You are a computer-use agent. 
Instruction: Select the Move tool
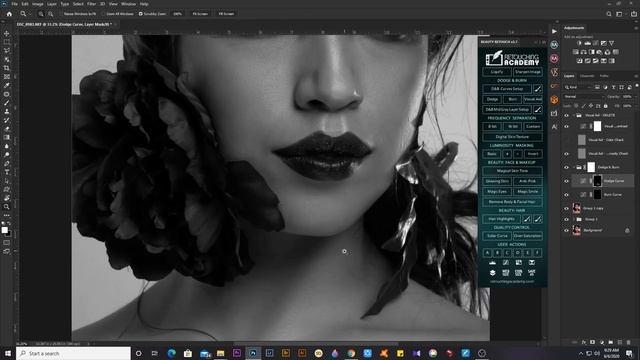[x=7, y=33]
